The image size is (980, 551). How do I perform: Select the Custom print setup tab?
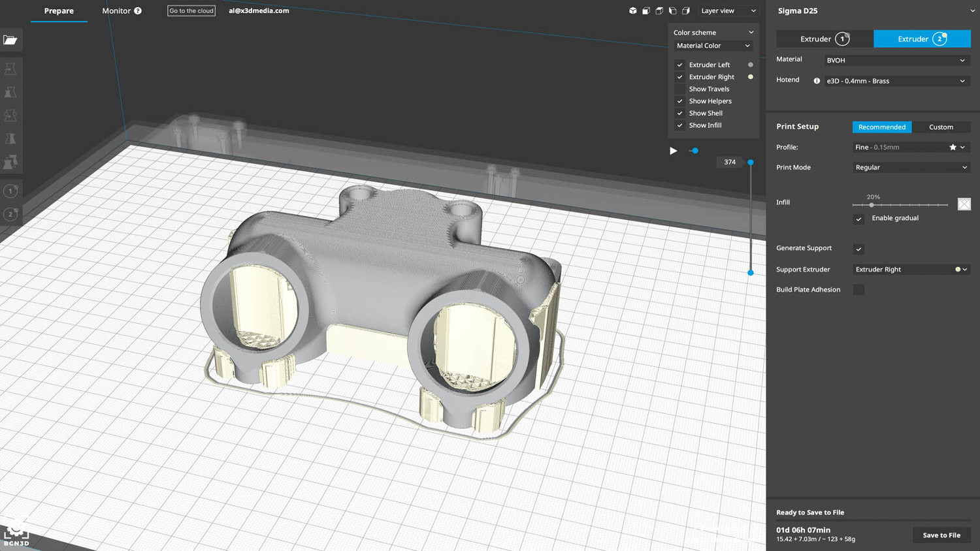pos(941,127)
